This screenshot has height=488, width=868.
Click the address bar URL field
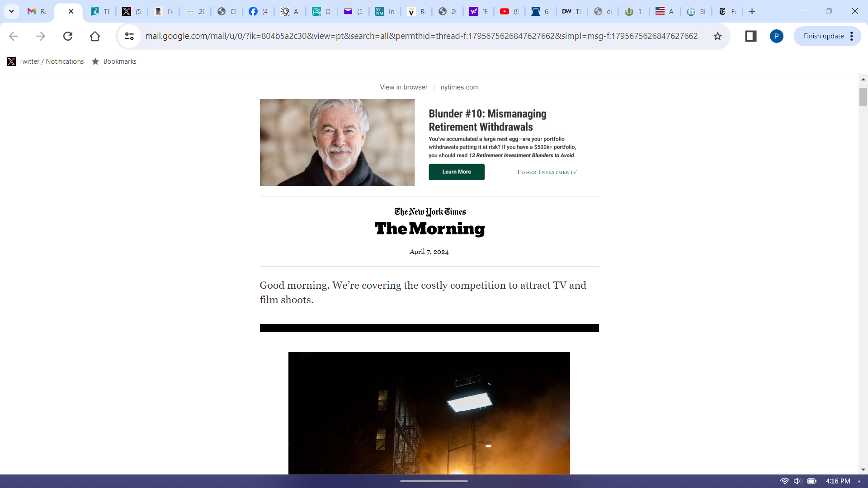point(420,36)
